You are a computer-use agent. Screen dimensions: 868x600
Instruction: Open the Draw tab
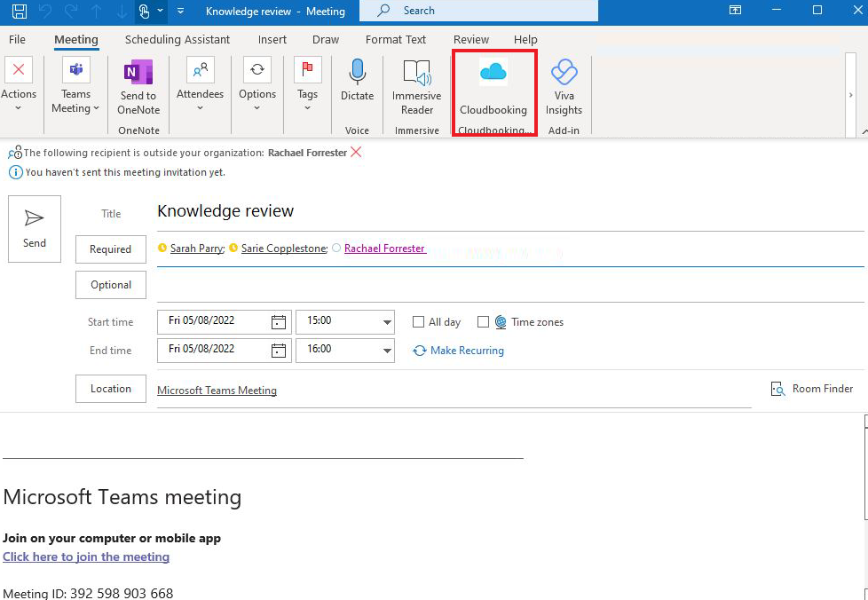326,39
